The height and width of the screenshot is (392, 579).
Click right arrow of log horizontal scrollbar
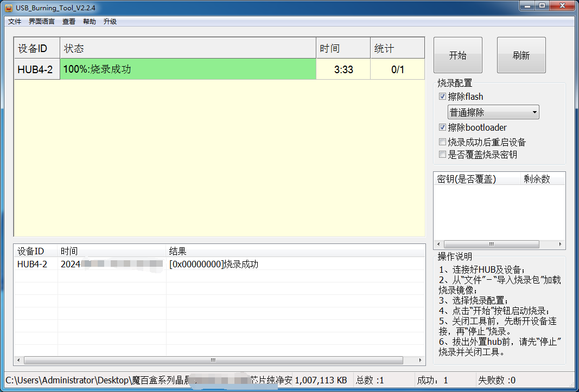click(x=421, y=361)
